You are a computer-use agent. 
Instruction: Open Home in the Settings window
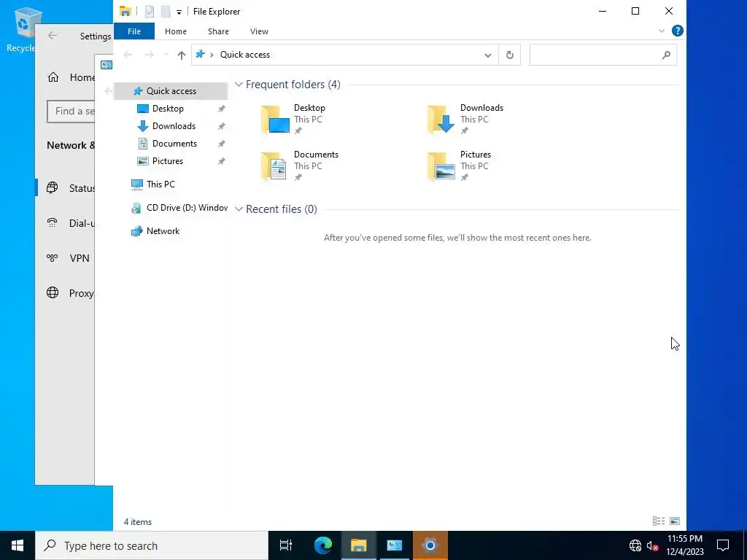click(x=71, y=77)
